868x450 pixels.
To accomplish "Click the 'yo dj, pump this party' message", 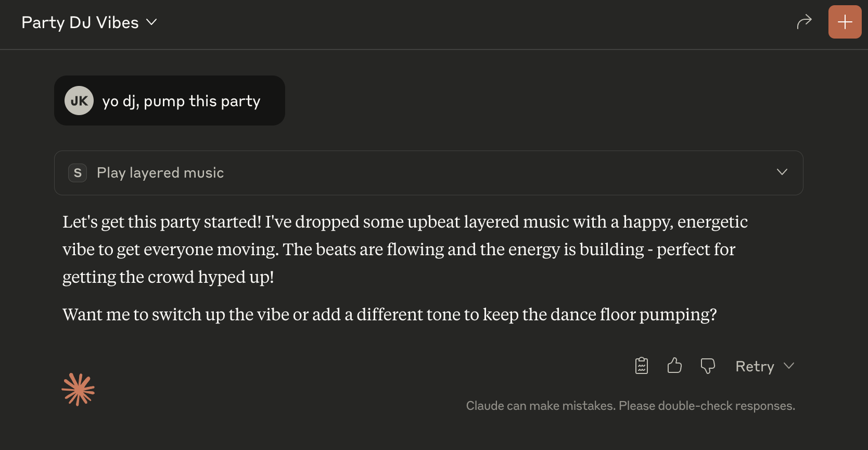I will click(181, 101).
